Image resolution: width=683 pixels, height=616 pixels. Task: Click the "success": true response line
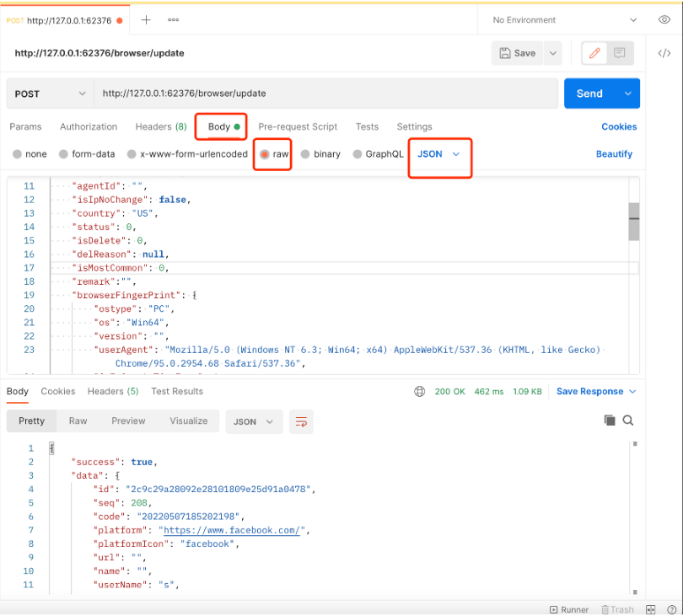point(114,462)
